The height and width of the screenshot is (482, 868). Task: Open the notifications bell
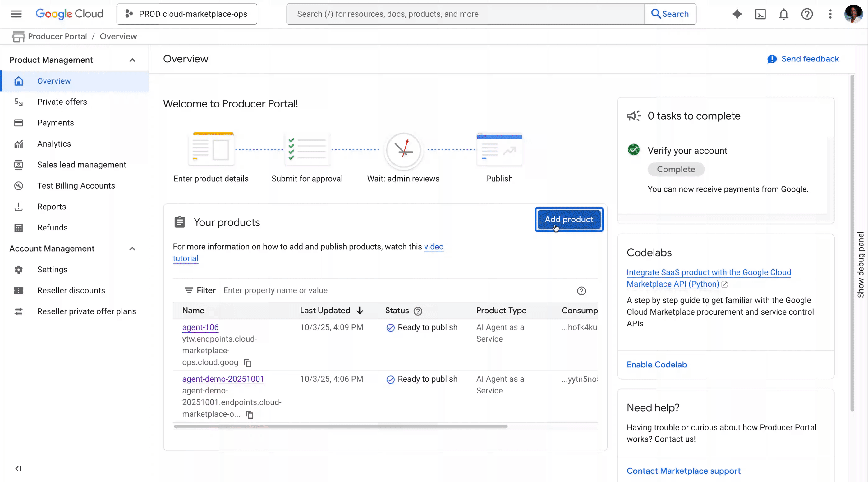pyautogui.click(x=783, y=14)
